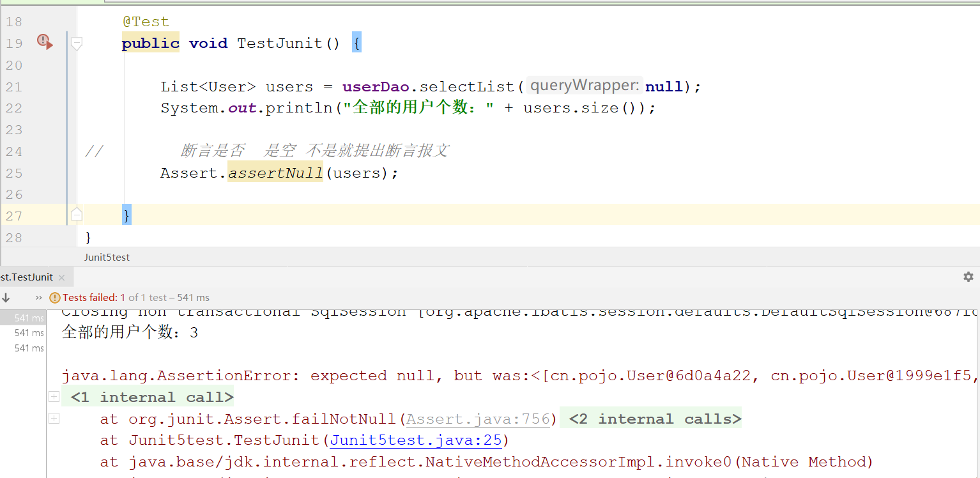Viewport: 980px width, 478px height.
Task: Select second 541 ms test tree row
Action: (x=23, y=332)
